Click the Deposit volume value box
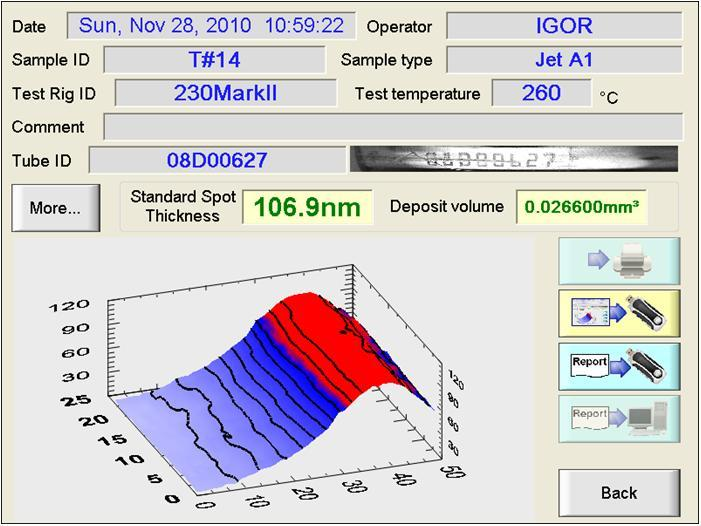Screen dimensions: 701x526 [581, 208]
